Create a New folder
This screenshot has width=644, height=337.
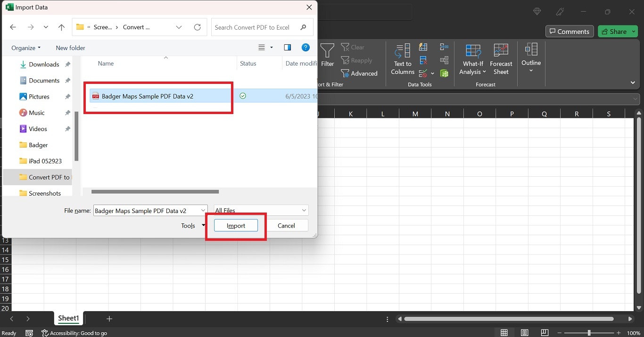click(x=70, y=48)
